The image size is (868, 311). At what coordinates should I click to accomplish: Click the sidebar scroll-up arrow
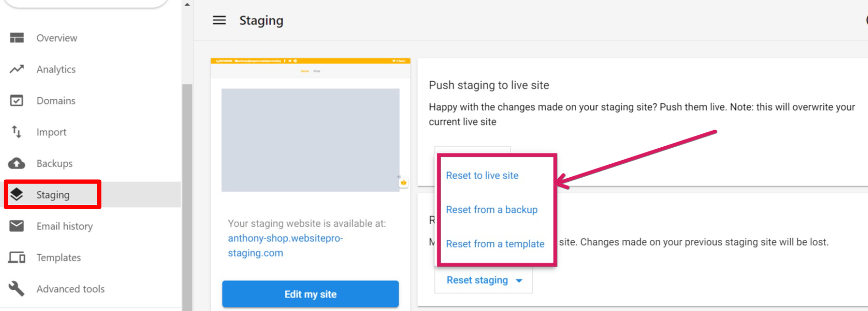coord(187,4)
